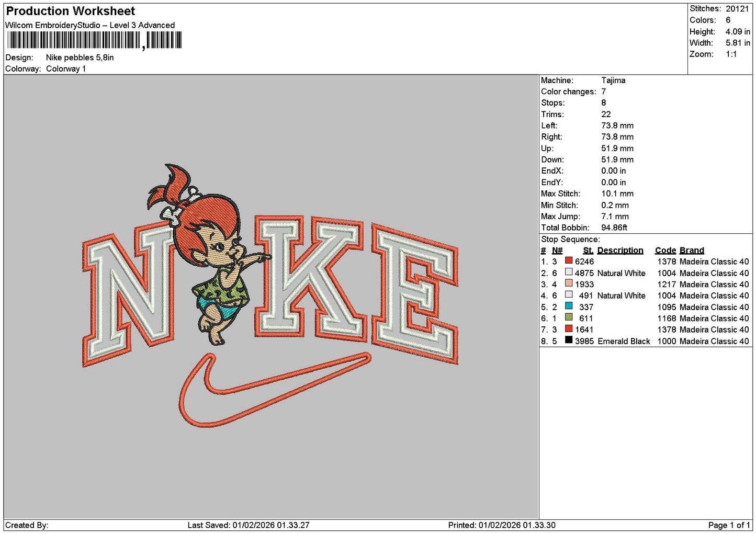Click the design name Nike pebbles 5,8in
Image resolution: width=756 pixels, height=534 pixels.
[x=80, y=58]
